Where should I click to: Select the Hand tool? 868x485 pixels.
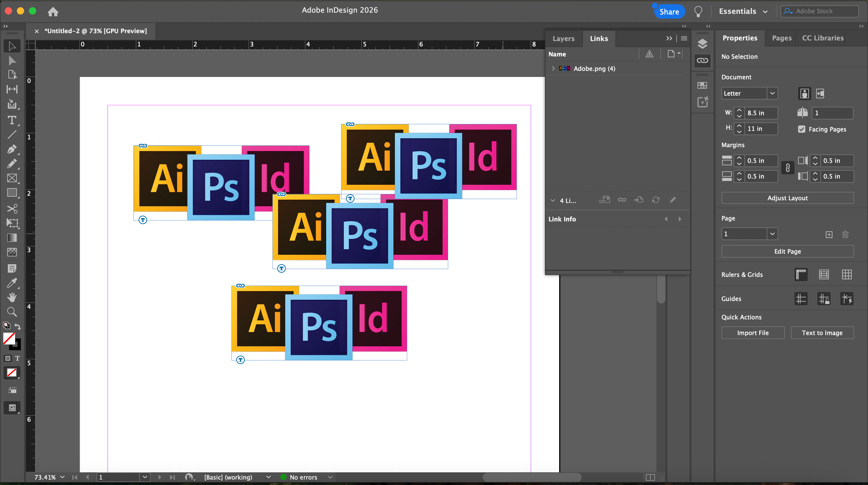(12, 297)
